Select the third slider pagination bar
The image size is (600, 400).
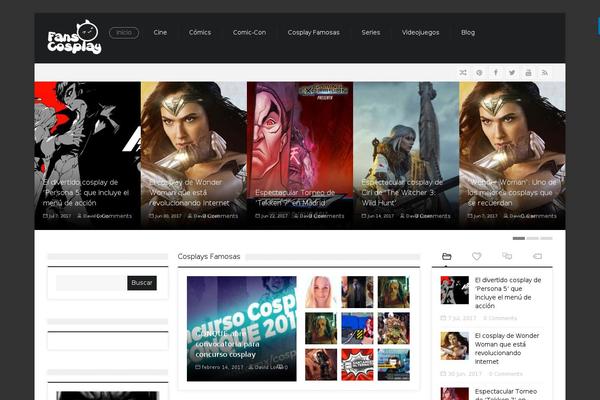[x=546, y=238]
